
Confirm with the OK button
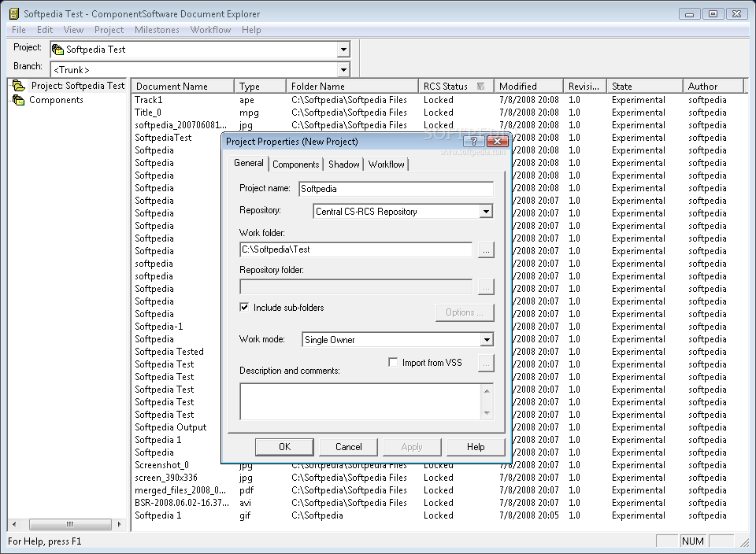click(284, 446)
